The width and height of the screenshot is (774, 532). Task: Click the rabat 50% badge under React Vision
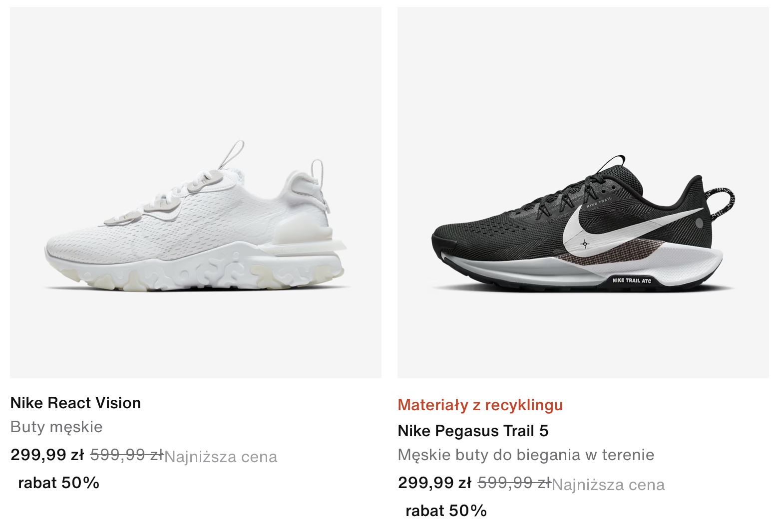[x=58, y=483]
